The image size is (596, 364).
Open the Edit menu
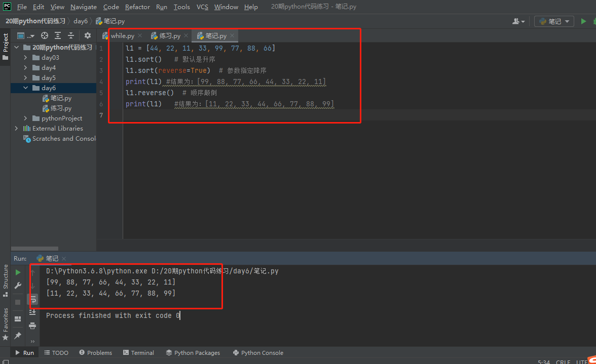(39, 7)
